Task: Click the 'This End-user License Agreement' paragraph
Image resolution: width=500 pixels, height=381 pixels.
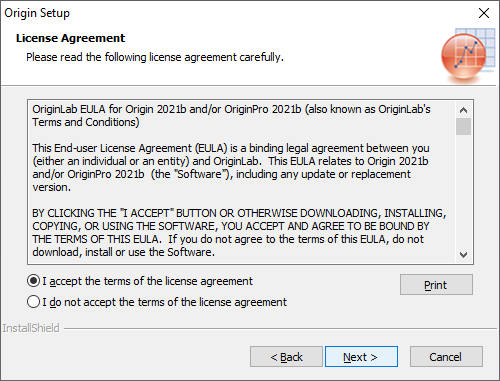Action: 231,168
